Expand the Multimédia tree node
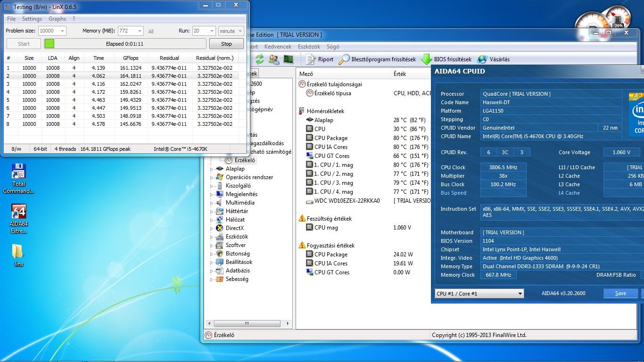 pyautogui.click(x=212, y=203)
